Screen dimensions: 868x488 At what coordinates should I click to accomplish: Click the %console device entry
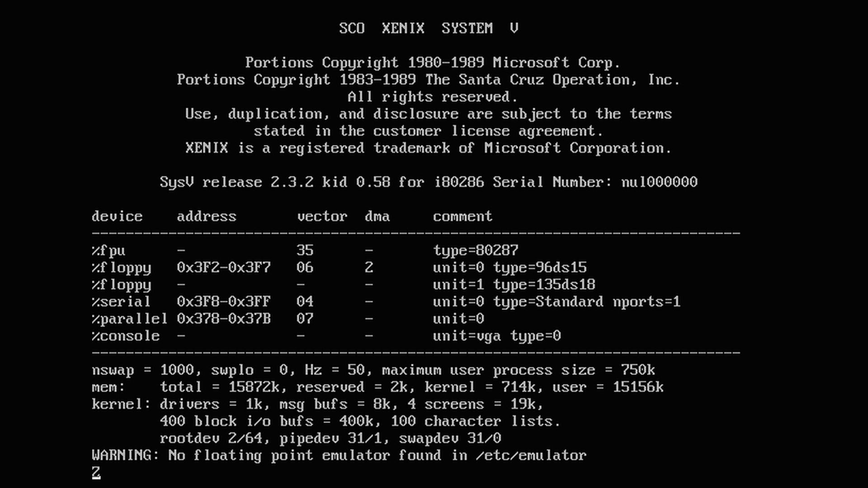(x=125, y=336)
